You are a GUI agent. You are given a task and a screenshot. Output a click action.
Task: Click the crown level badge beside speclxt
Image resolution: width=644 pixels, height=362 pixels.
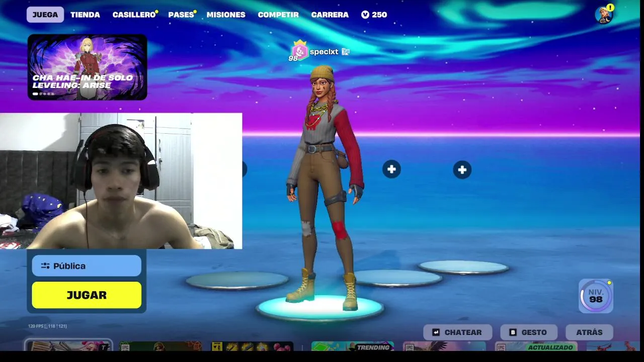coord(299,50)
